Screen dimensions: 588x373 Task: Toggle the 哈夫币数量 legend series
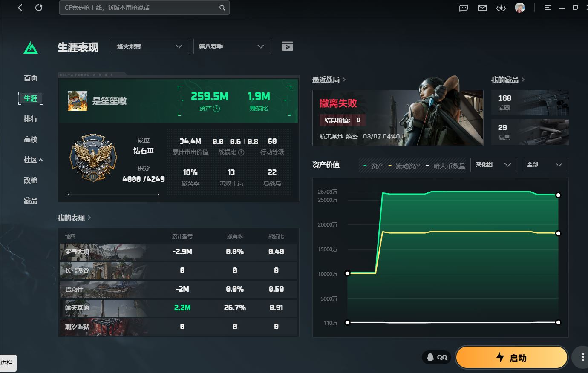(x=446, y=166)
